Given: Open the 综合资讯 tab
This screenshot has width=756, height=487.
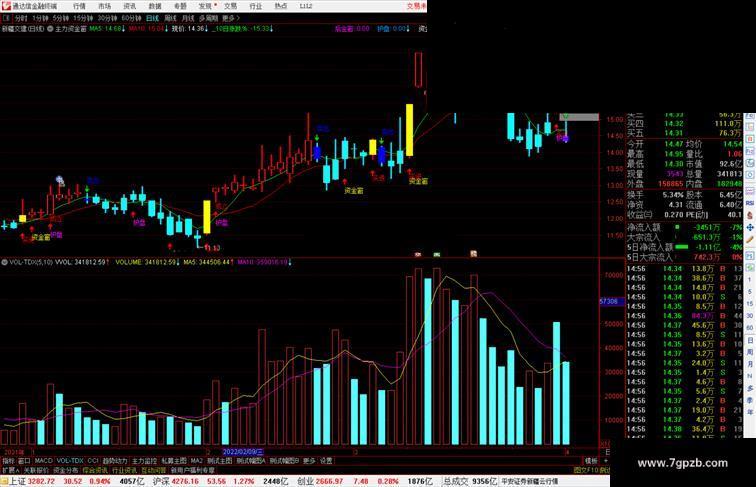Looking at the screenshot, I should (95, 470).
